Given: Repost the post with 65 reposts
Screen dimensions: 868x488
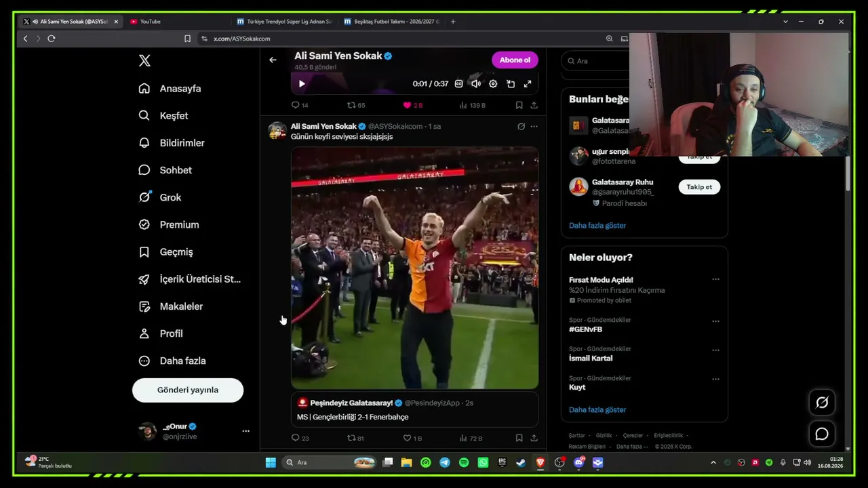Looking at the screenshot, I should [x=356, y=105].
